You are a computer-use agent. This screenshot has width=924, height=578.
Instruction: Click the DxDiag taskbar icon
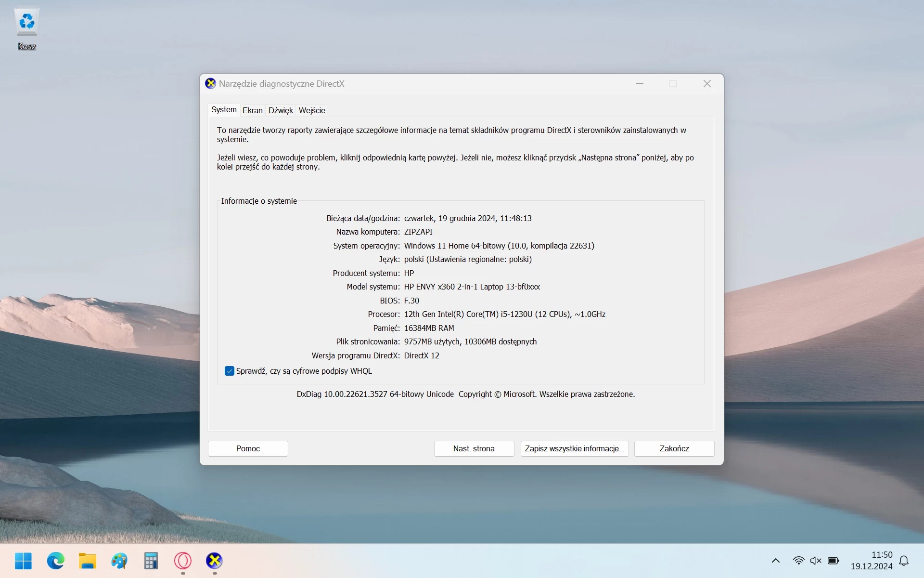214,561
